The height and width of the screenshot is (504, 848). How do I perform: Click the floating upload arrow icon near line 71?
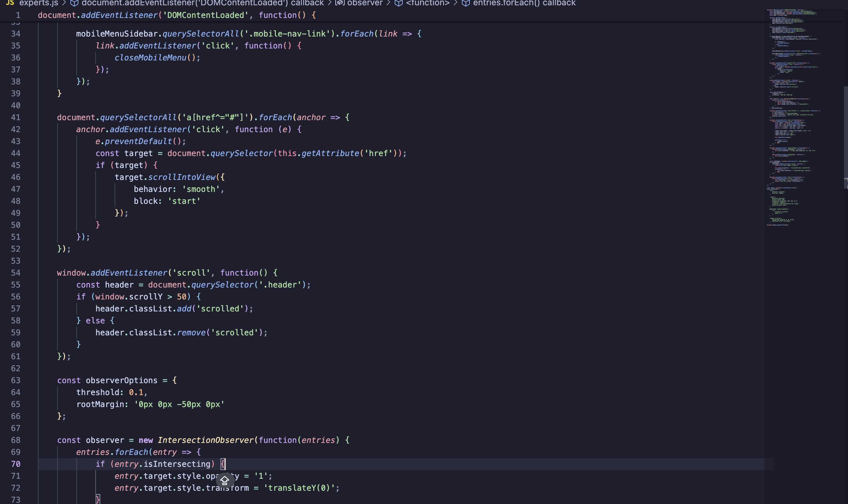pos(224,480)
